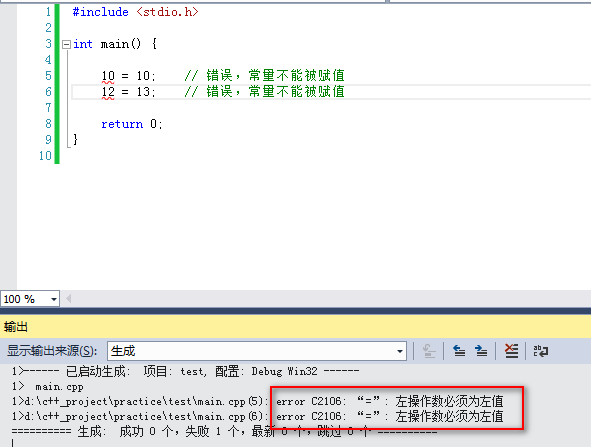Viewport: 591px width, 447px height.
Task: Click the int keyword before main()
Action: click(x=83, y=44)
